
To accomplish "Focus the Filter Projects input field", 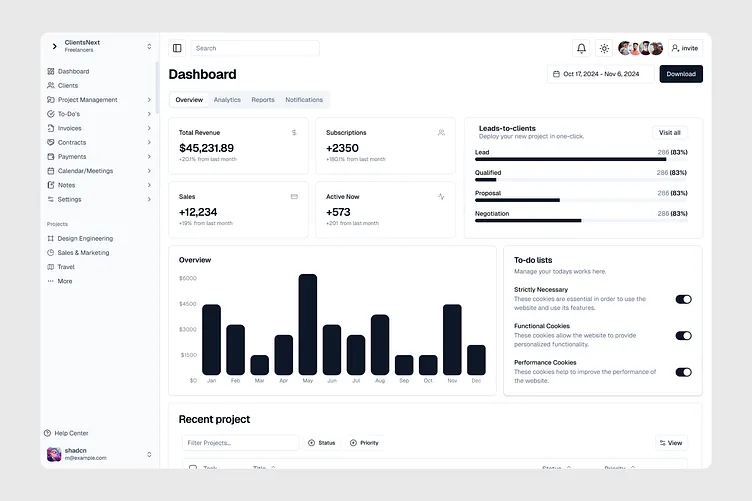I will pyautogui.click(x=240, y=443).
